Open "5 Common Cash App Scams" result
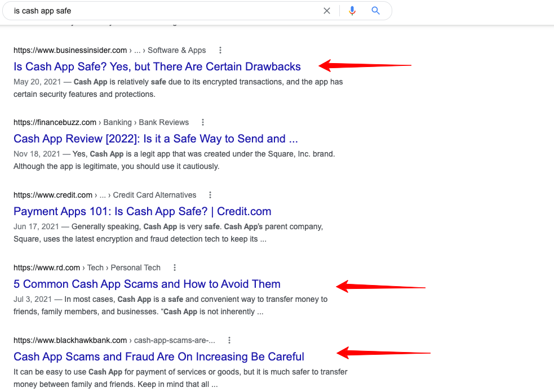This screenshot has height=392, width=554. (x=147, y=284)
